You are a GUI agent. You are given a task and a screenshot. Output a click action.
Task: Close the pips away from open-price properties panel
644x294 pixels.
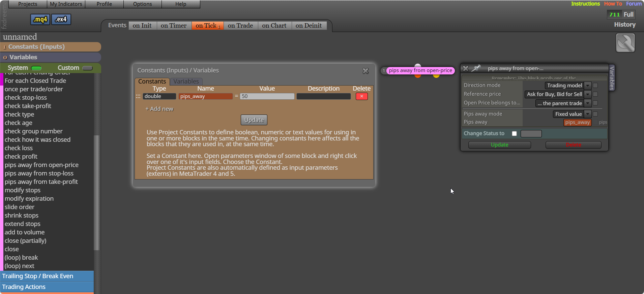click(466, 68)
